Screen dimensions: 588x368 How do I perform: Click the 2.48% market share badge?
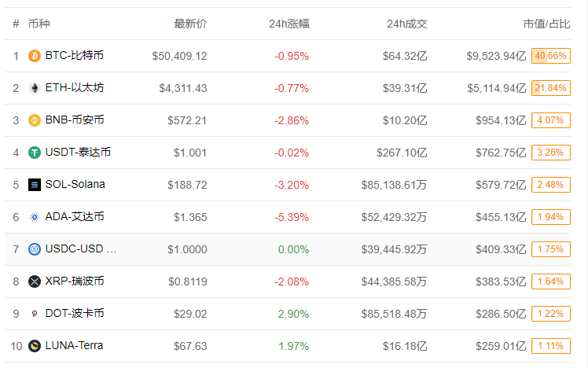click(551, 185)
